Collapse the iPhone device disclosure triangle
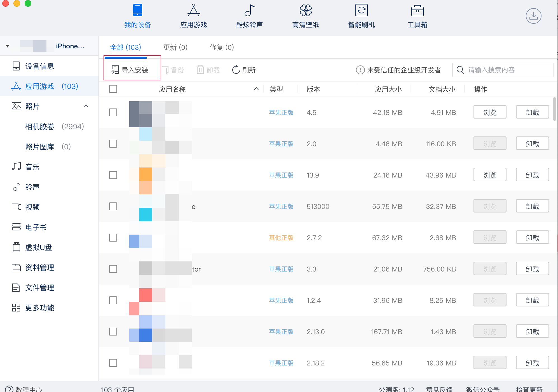558x392 pixels. pyautogui.click(x=8, y=46)
